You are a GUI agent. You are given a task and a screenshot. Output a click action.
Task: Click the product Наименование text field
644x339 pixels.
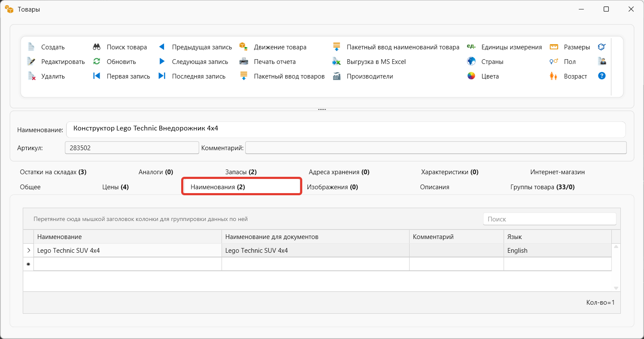pyautogui.click(x=346, y=130)
